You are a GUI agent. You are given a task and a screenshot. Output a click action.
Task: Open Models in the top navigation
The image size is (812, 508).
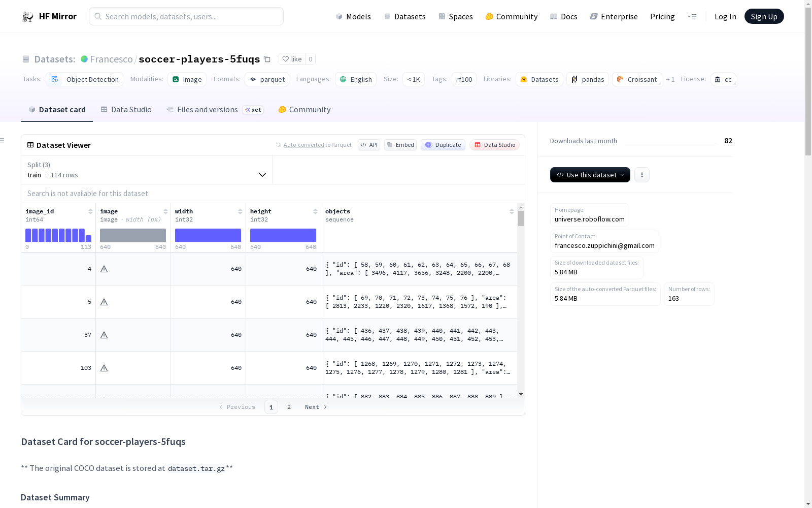point(353,16)
